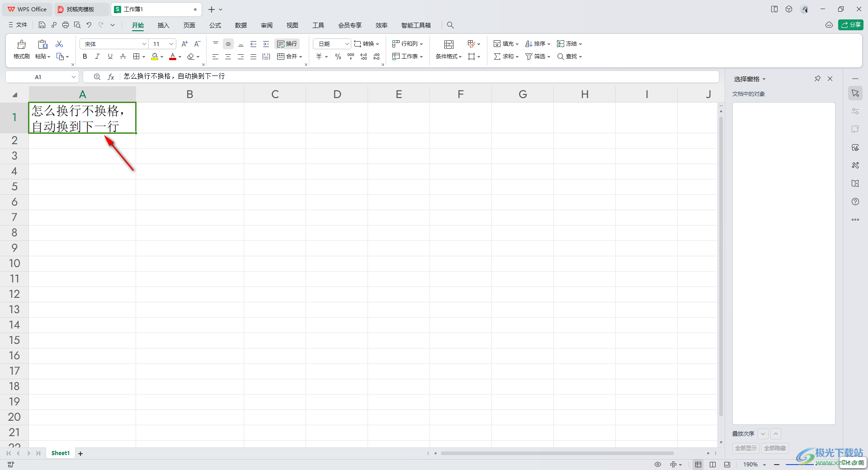Click the eraser clear-format icon

[x=191, y=56]
